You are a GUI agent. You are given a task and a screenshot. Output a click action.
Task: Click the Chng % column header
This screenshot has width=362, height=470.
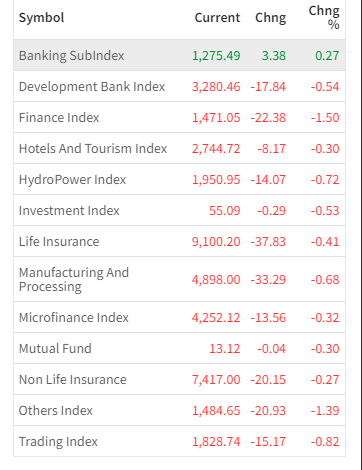tap(324, 18)
